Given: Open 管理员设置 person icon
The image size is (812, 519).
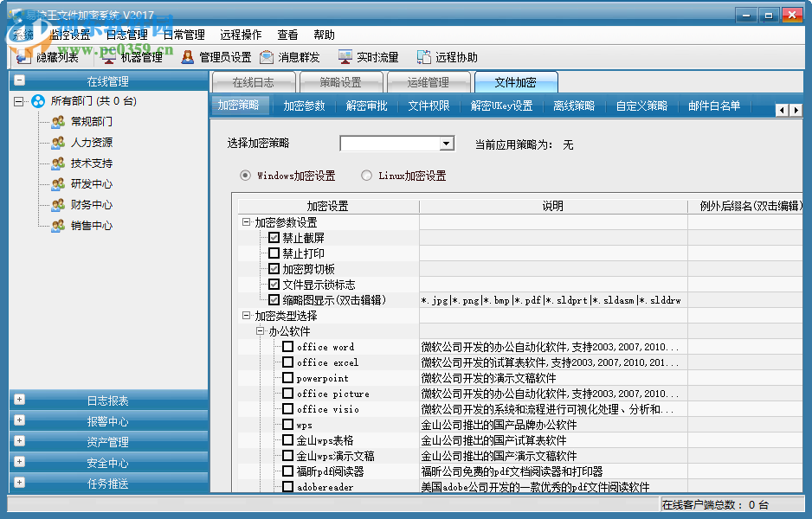Looking at the screenshot, I should 188,57.
